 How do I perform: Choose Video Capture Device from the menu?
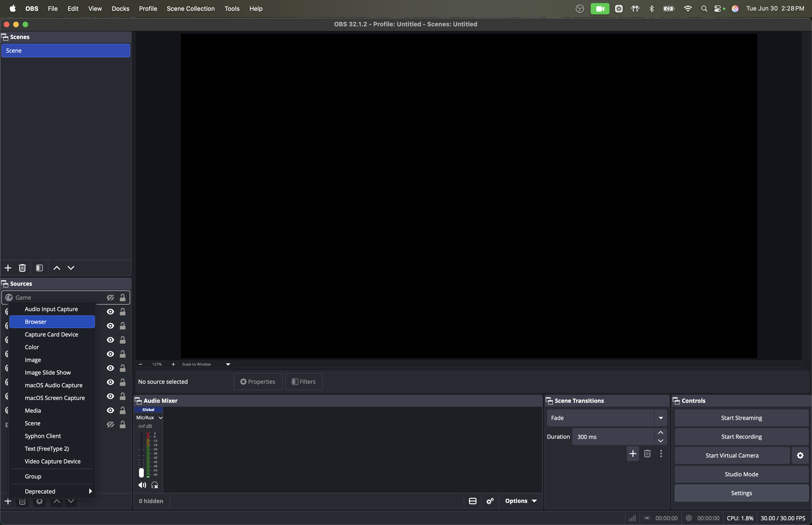pos(52,461)
